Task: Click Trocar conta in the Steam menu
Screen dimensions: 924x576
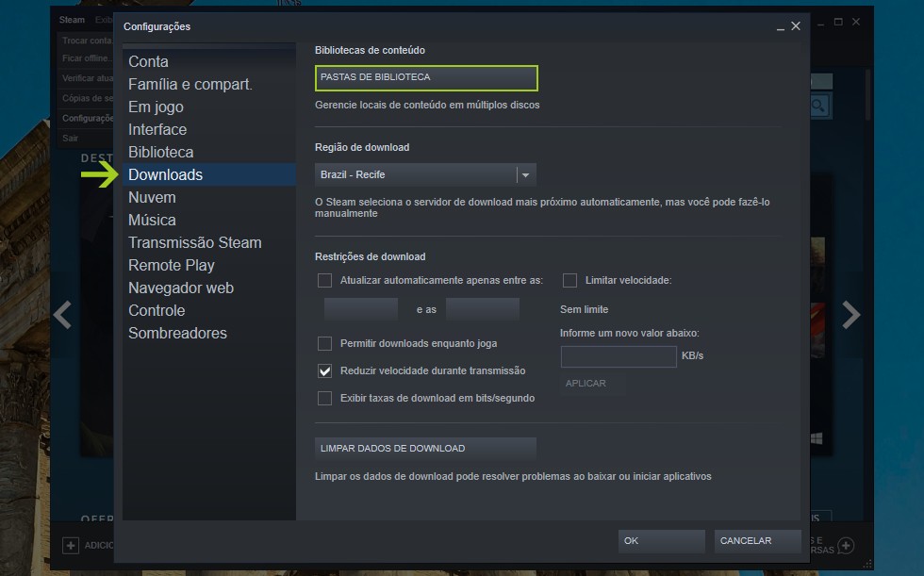Action: 87,41
